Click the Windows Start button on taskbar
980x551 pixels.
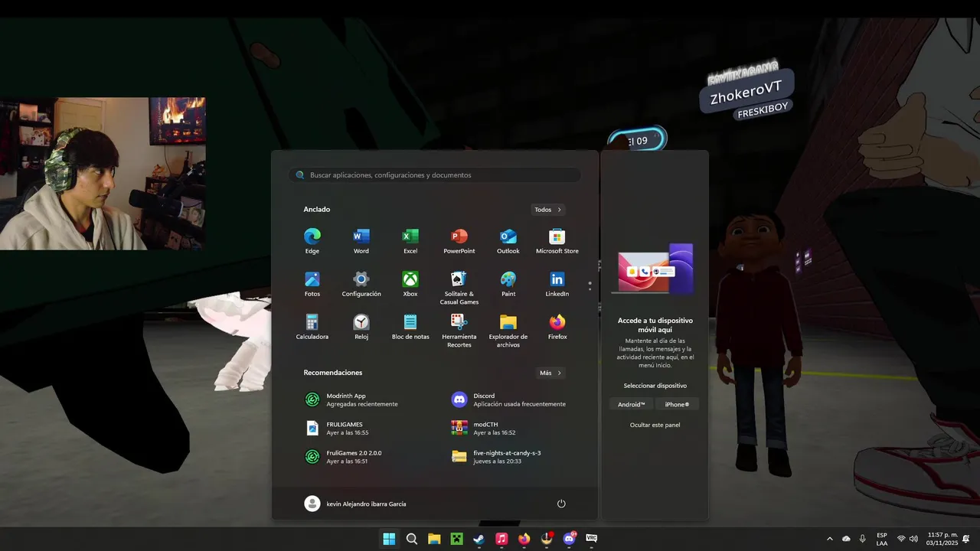pyautogui.click(x=389, y=539)
